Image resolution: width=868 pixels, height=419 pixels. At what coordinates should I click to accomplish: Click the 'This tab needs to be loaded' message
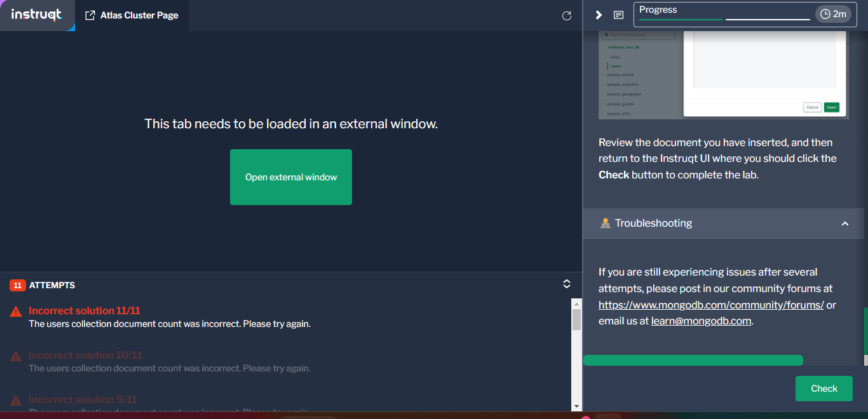[x=291, y=124]
